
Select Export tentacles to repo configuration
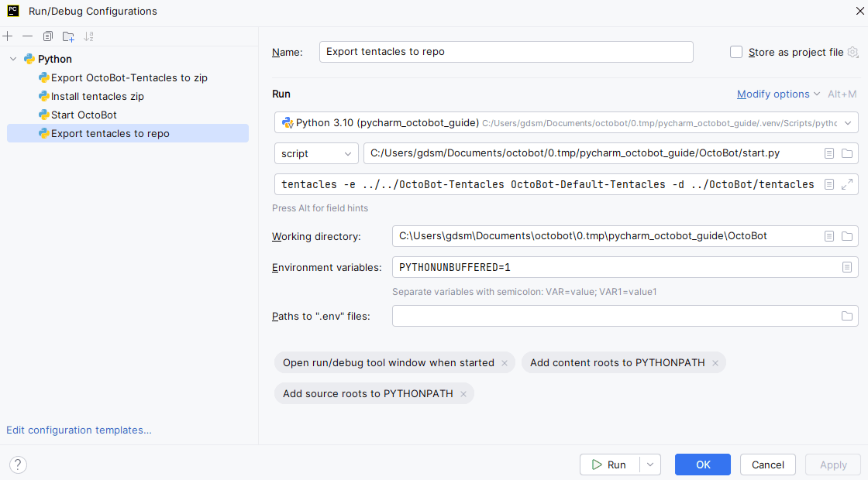127,133
